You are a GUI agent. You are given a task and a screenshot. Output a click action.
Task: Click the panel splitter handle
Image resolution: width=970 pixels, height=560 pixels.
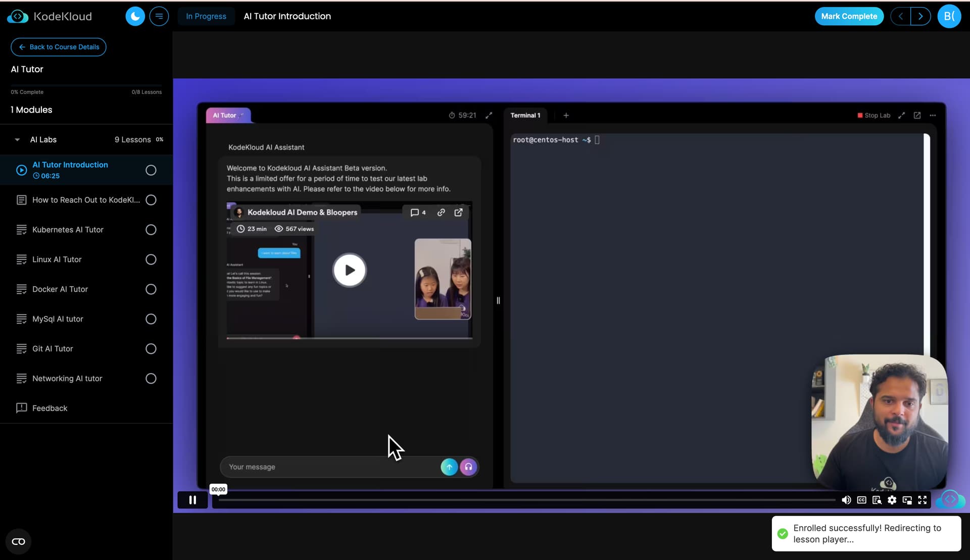(x=498, y=300)
